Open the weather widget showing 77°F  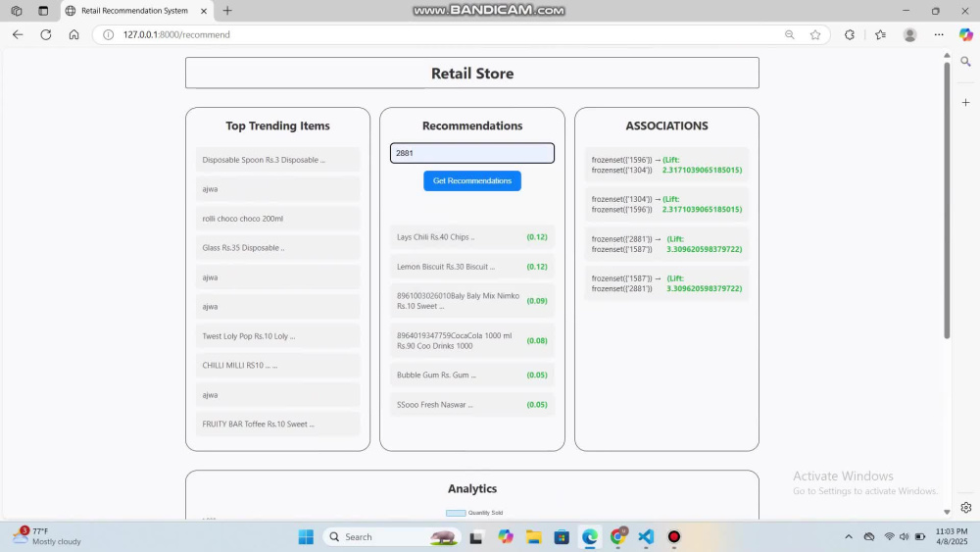(x=47, y=536)
